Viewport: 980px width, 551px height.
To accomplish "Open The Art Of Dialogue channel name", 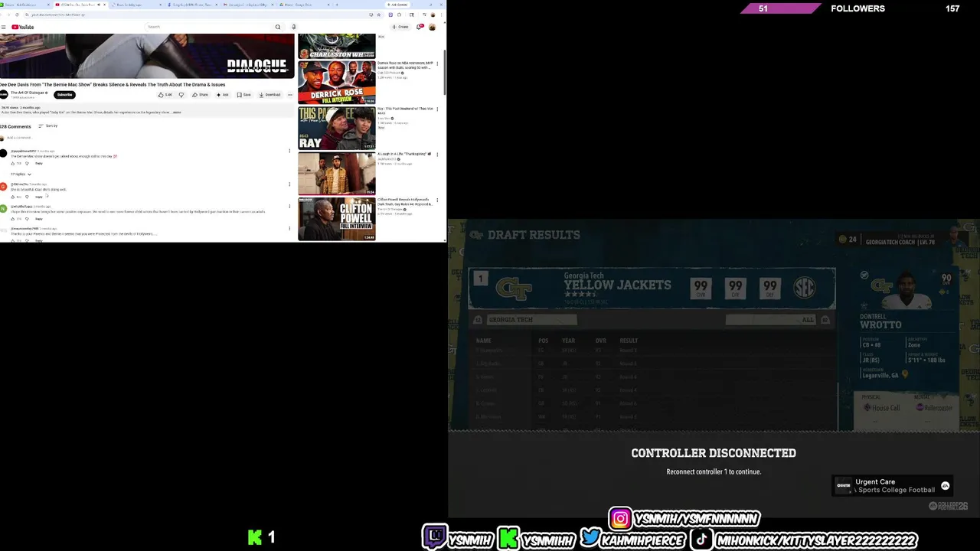I will point(27,93).
